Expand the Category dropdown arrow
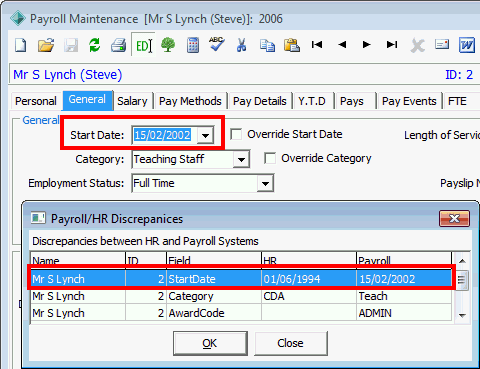480x369 pixels. (241, 159)
